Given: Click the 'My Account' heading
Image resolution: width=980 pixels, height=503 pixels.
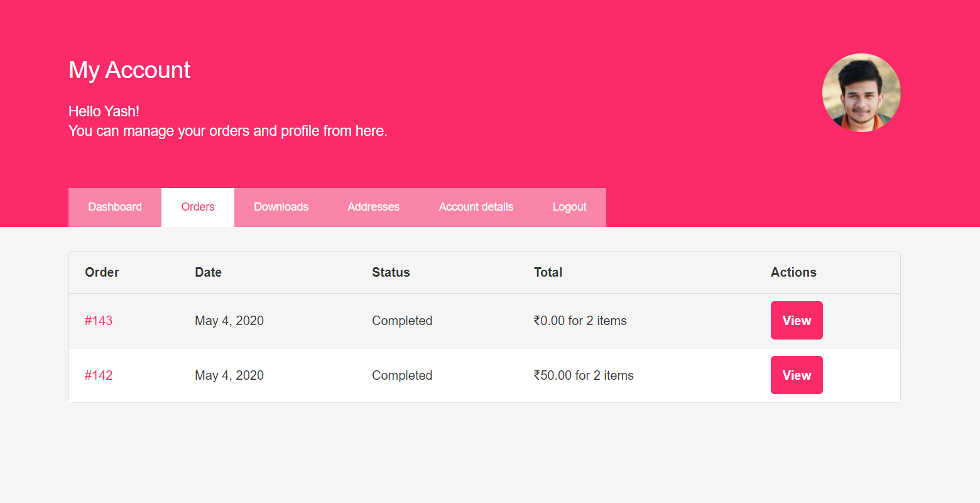Looking at the screenshot, I should 129,70.
